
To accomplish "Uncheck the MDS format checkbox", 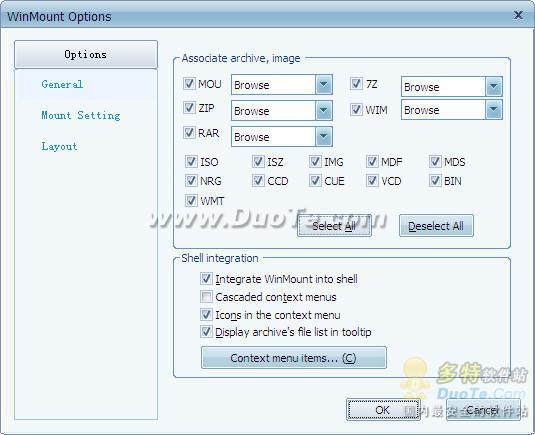I will pos(435,161).
